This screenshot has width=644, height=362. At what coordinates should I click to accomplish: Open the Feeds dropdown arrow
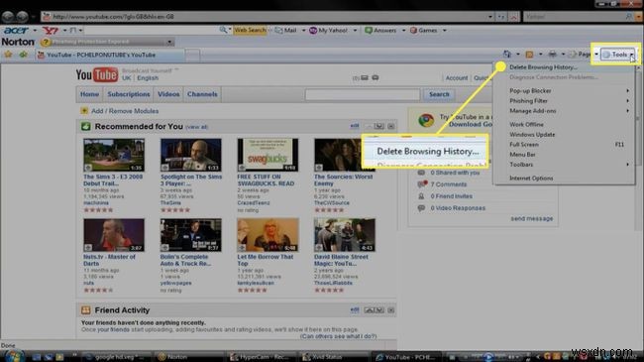[x=540, y=54]
